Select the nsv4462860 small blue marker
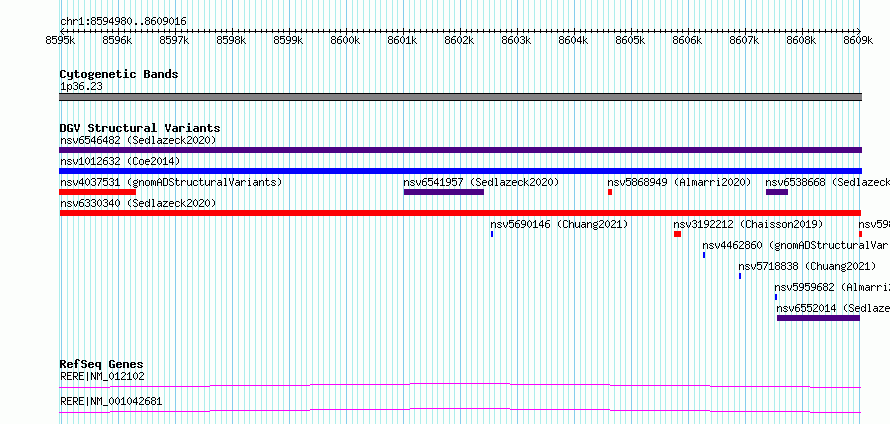 tap(704, 255)
